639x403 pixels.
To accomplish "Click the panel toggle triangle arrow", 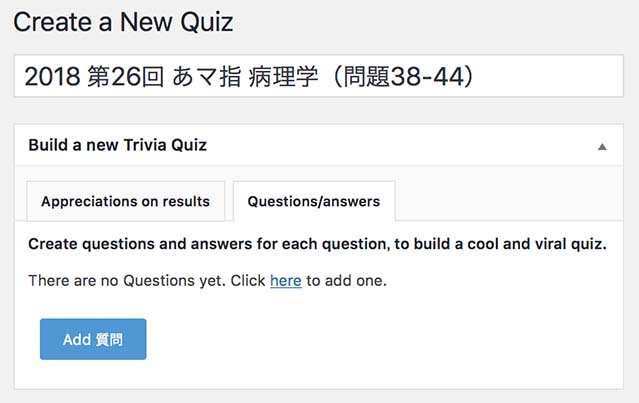I will tap(602, 146).
